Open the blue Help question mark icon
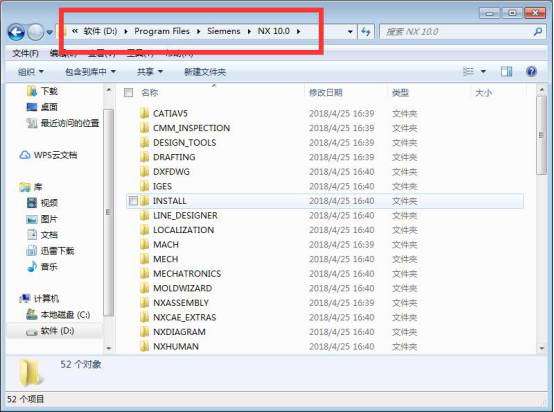The height and width of the screenshot is (412, 554). point(531,72)
